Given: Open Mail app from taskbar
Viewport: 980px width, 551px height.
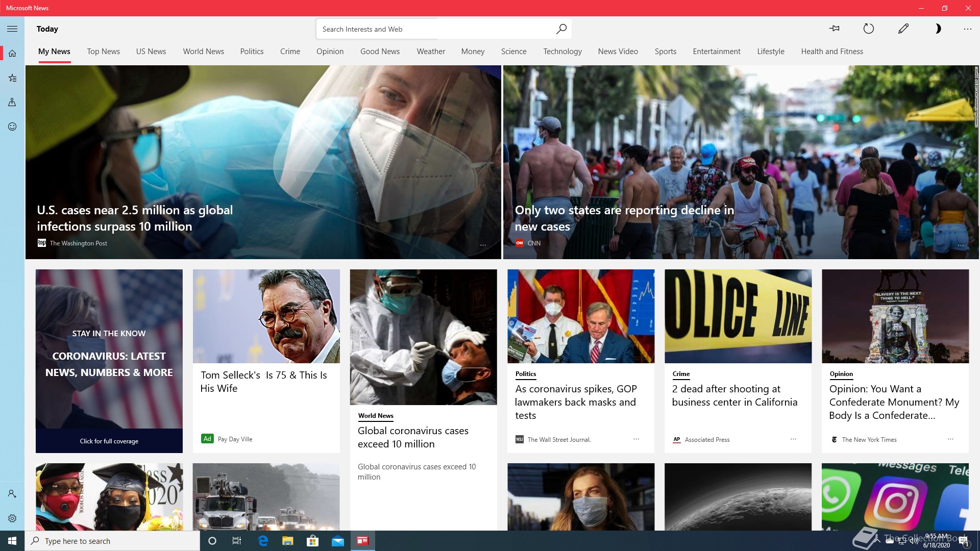Looking at the screenshot, I should pyautogui.click(x=338, y=541).
